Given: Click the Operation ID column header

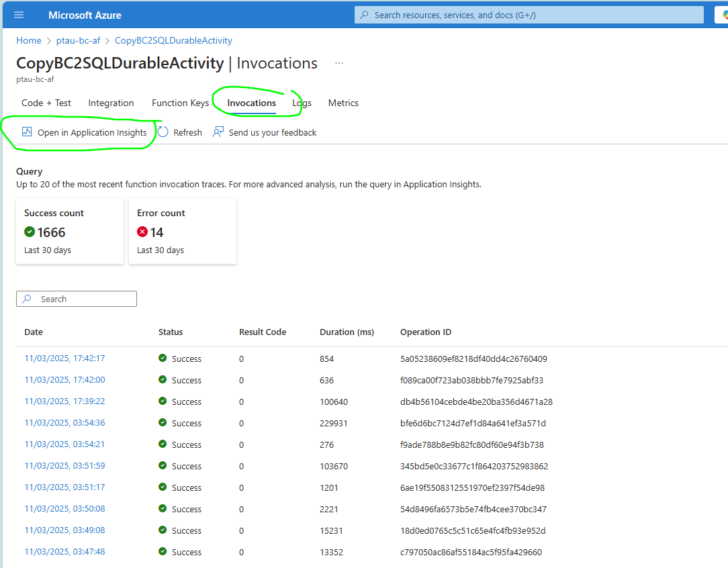Looking at the screenshot, I should (x=426, y=332).
